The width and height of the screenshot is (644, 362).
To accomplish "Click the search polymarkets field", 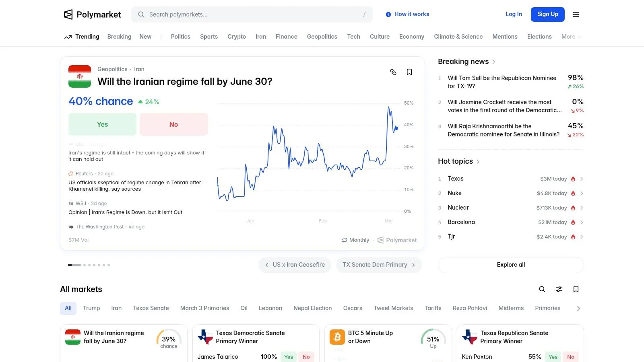I will pos(252,14).
